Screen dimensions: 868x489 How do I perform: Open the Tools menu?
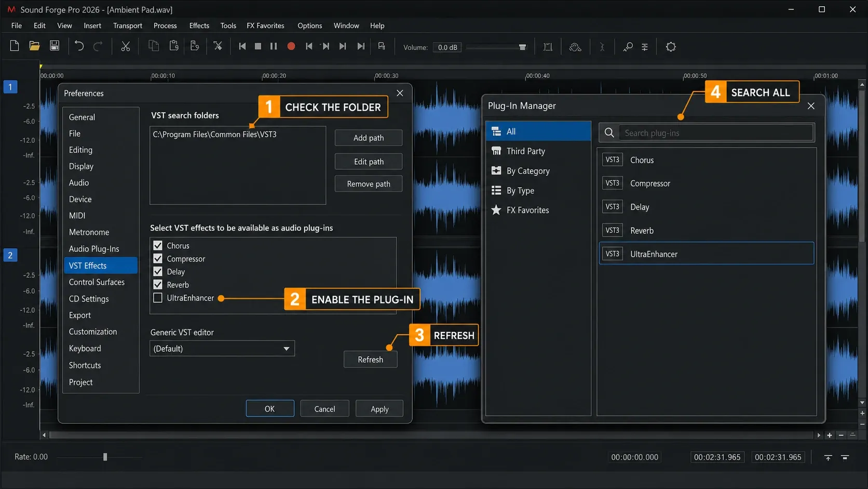pyautogui.click(x=228, y=25)
